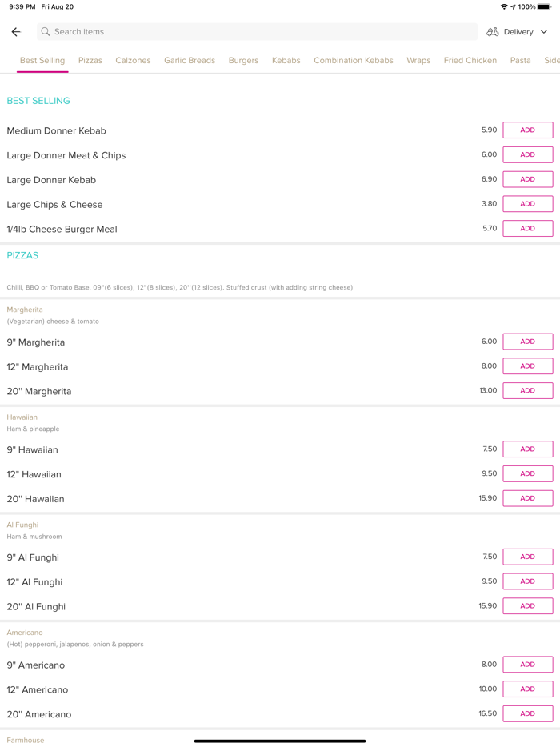The width and height of the screenshot is (560, 747).
Task: Add the 12" Margherita pizza
Action: [527, 366]
